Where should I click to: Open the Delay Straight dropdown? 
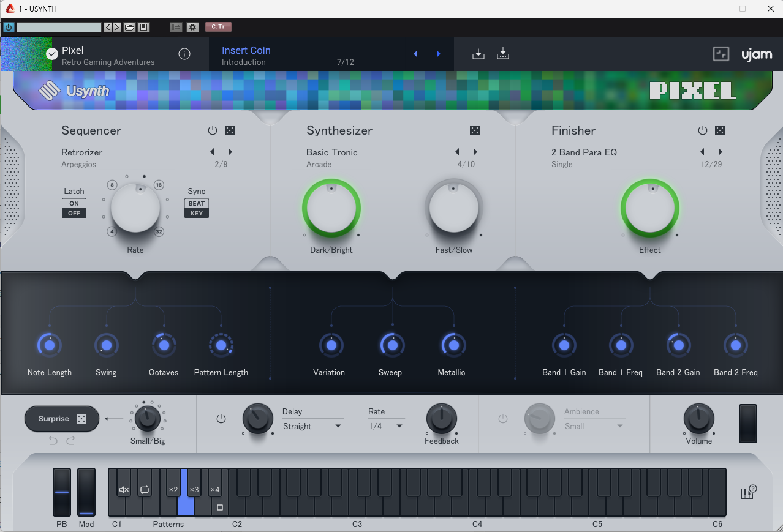pos(312,426)
